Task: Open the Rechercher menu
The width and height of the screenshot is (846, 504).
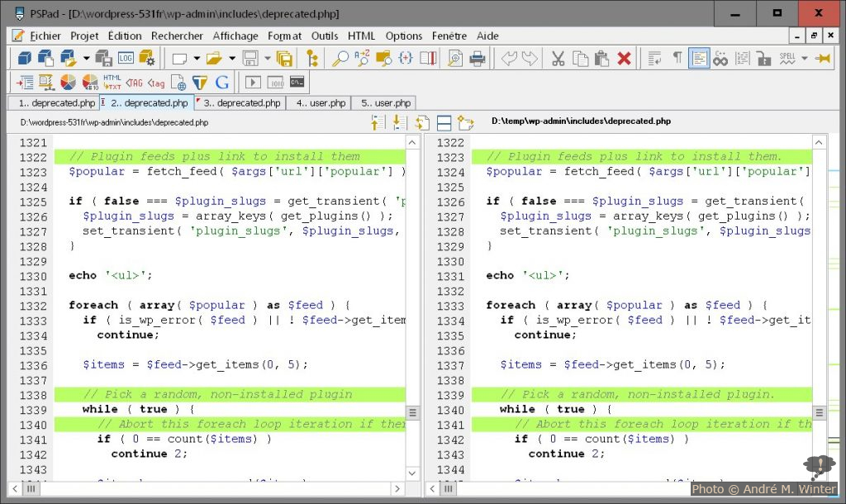Action: [x=177, y=36]
